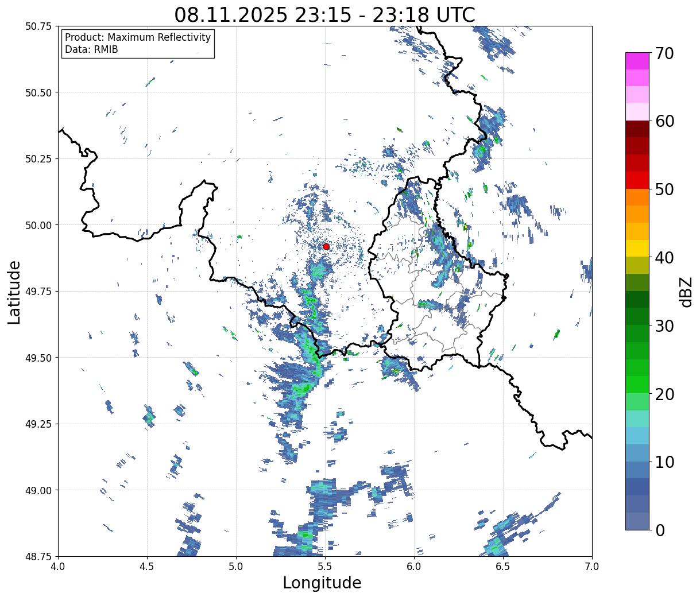This screenshot has width=700, height=597.
Task: Click the longitude tick label '4.5'
Action: [x=147, y=567]
